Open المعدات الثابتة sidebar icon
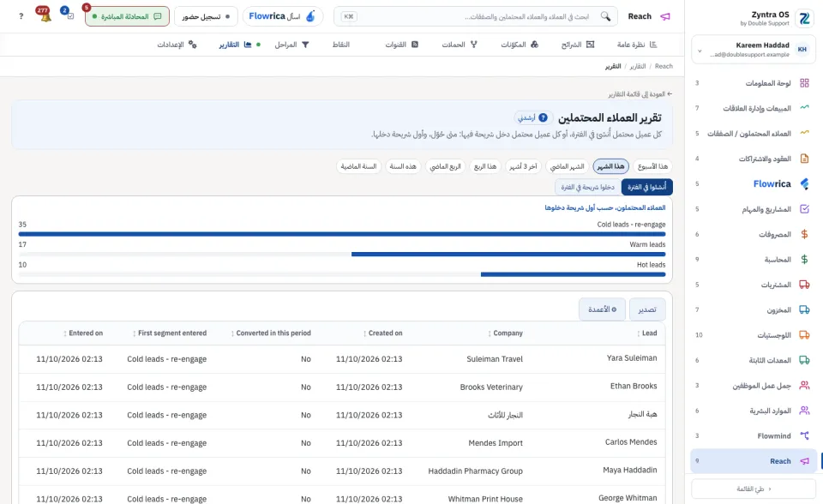This screenshot has height=504, width=823. click(x=804, y=360)
